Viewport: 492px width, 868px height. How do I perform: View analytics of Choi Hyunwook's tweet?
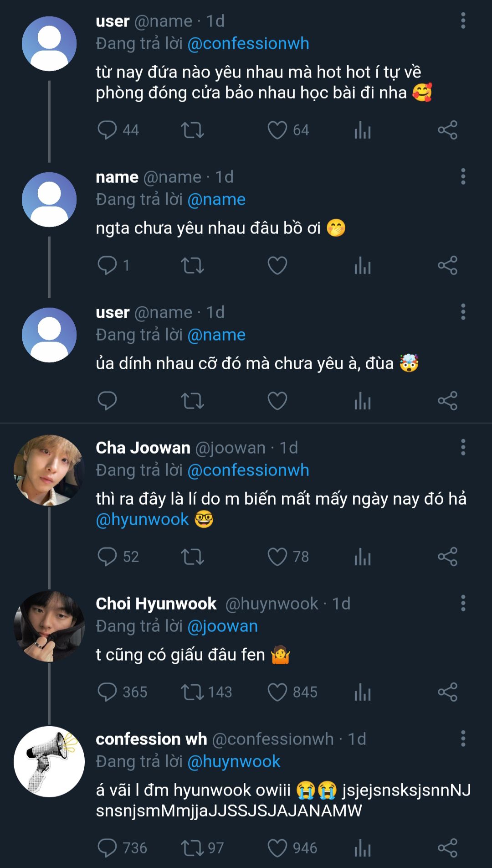pyautogui.click(x=363, y=692)
